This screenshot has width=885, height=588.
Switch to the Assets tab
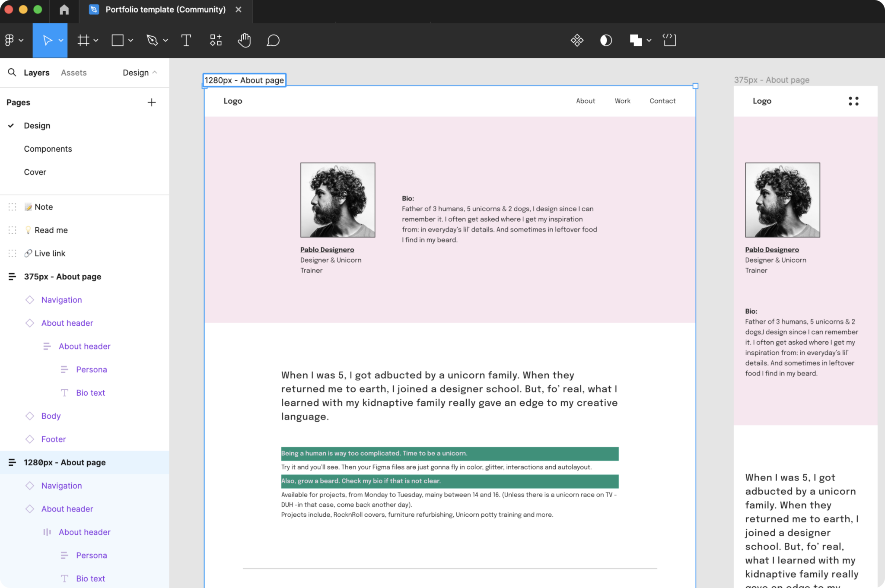point(73,72)
